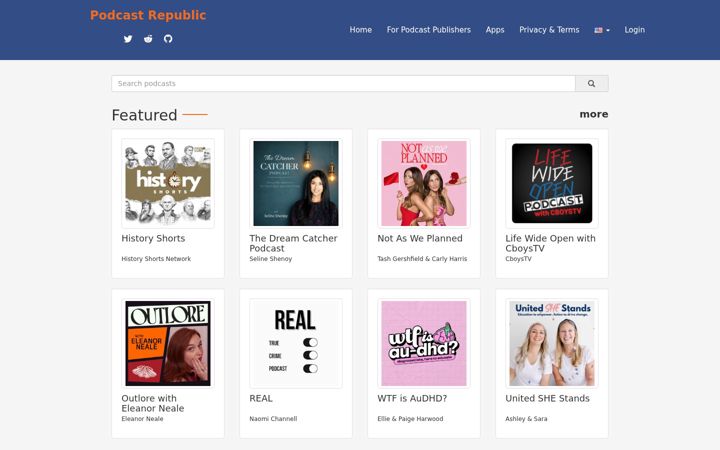The width and height of the screenshot is (720, 450).
Task: Click History Shorts Network author text
Action: click(156, 259)
